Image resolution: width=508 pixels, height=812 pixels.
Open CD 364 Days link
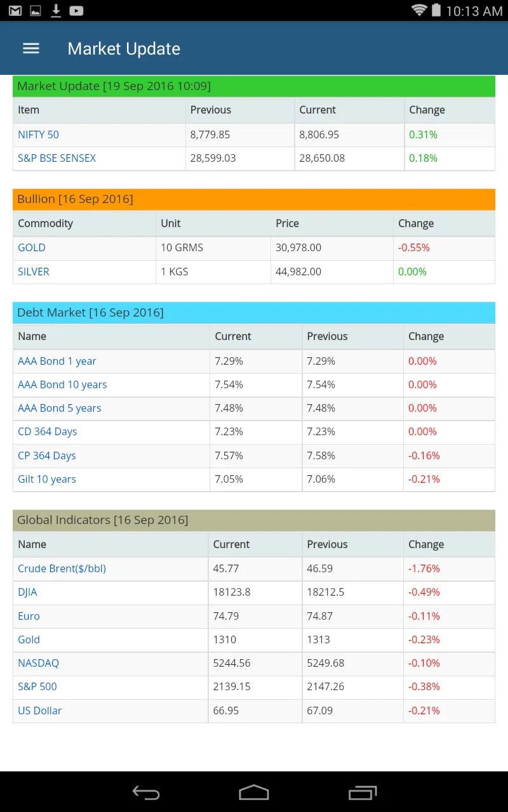48,431
